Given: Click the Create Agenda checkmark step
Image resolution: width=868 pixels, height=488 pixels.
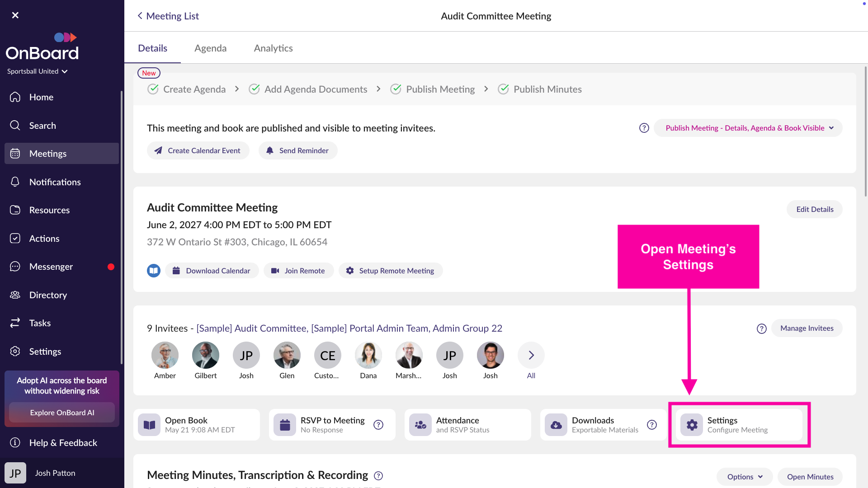Looking at the screenshot, I should 186,89.
